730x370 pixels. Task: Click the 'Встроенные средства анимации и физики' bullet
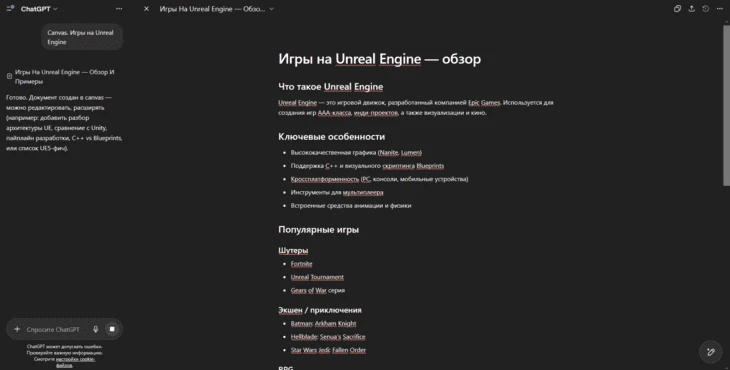[x=351, y=206]
